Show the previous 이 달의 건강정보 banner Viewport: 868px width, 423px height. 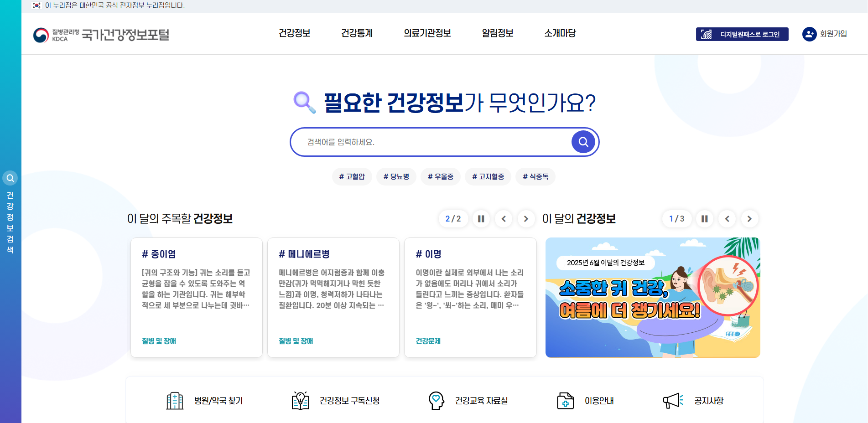(727, 219)
